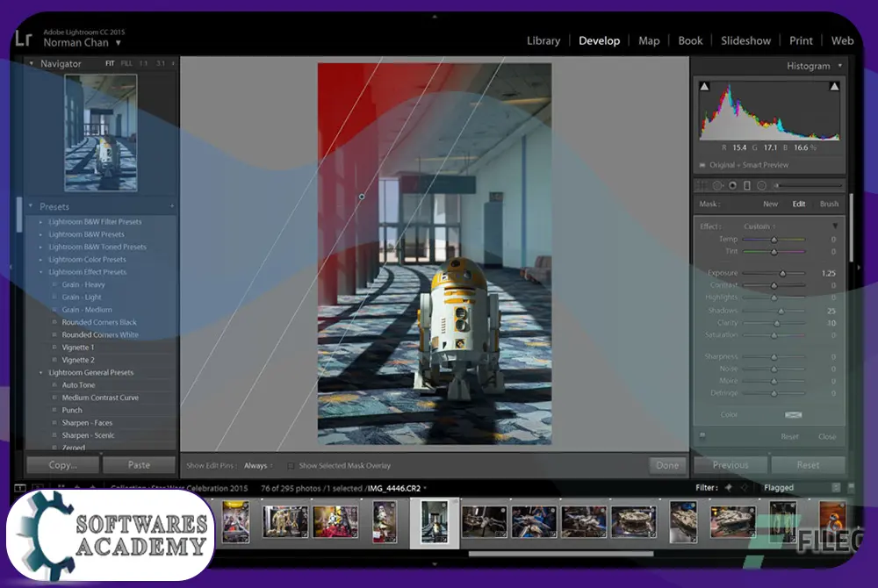This screenshot has width=878, height=588.
Task: Apply the Rounded Corners White preset
Action: 100,335
